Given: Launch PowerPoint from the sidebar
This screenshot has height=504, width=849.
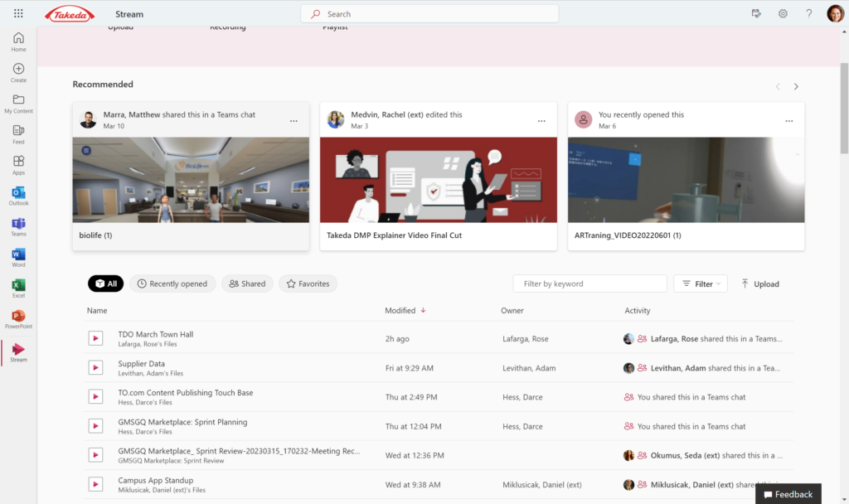Looking at the screenshot, I should [x=18, y=319].
